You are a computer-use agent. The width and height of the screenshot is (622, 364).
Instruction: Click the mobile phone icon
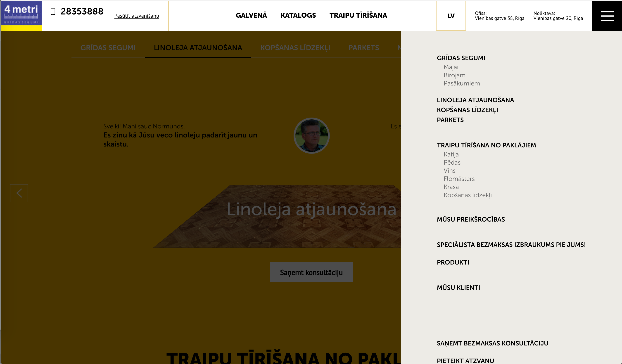pyautogui.click(x=53, y=12)
